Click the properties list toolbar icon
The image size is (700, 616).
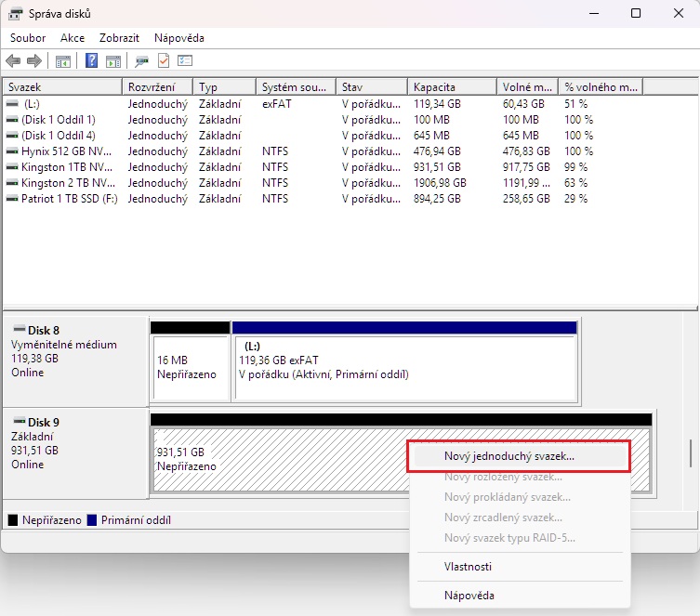[185, 60]
